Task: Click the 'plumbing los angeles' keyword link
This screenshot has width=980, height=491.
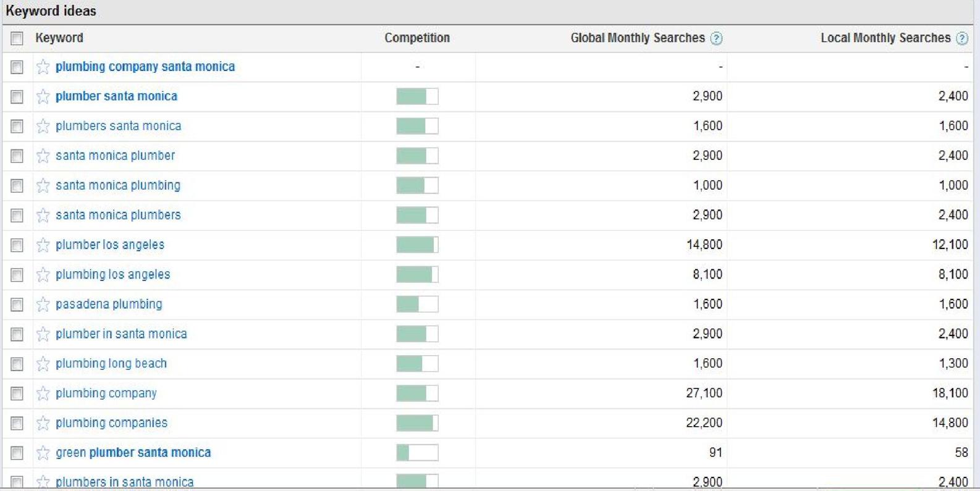Action: pyautogui.click(x=112, y=274)
